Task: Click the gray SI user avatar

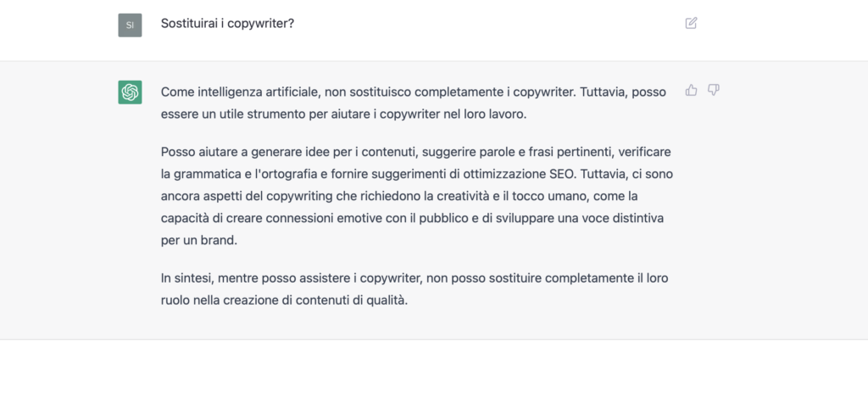Action: [130, 25]
